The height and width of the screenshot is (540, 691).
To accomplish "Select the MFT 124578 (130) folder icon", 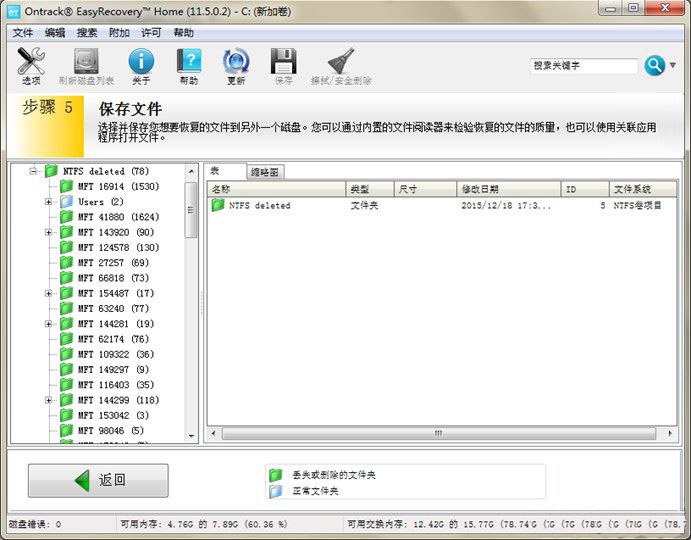I will click(67, 247).
